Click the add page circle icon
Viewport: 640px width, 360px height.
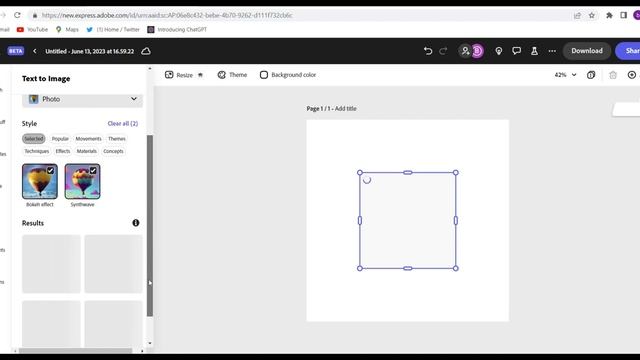pyautogui.click(x=632, y=75)
